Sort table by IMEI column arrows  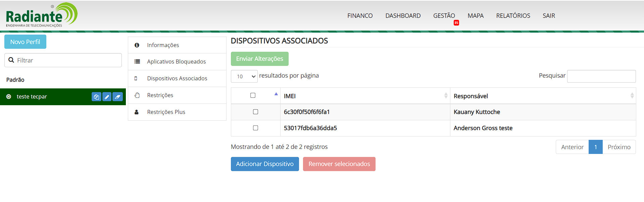[x=446, y=96]
